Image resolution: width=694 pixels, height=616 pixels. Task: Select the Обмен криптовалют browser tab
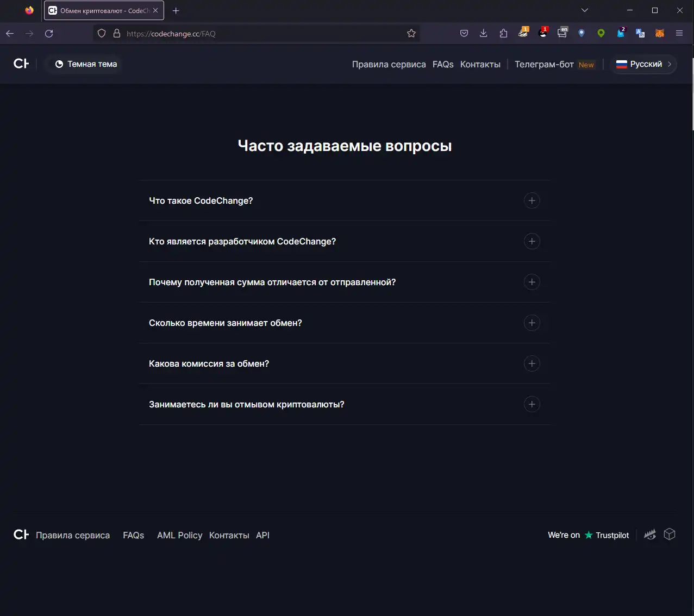point(104,10)
